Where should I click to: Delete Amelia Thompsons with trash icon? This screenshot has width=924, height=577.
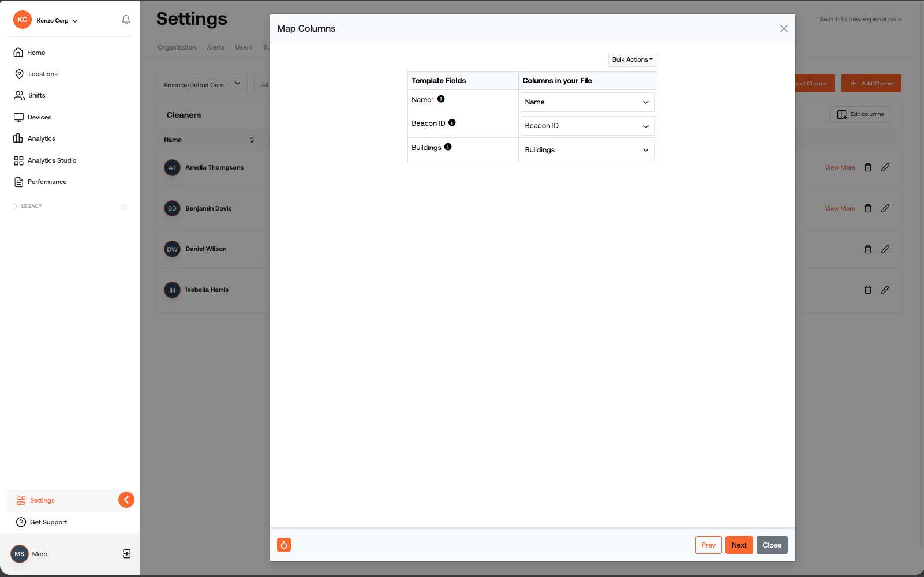(x=868, y=167)
